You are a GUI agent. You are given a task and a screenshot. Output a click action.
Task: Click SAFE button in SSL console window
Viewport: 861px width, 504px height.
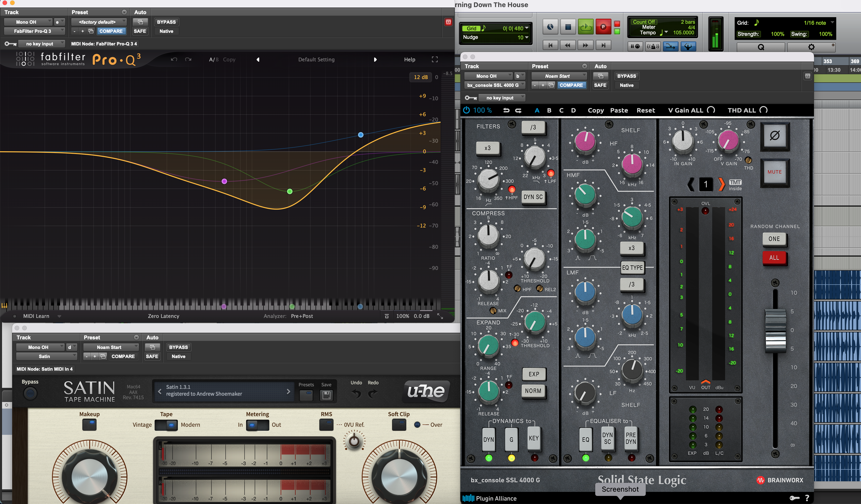point(600,85)
